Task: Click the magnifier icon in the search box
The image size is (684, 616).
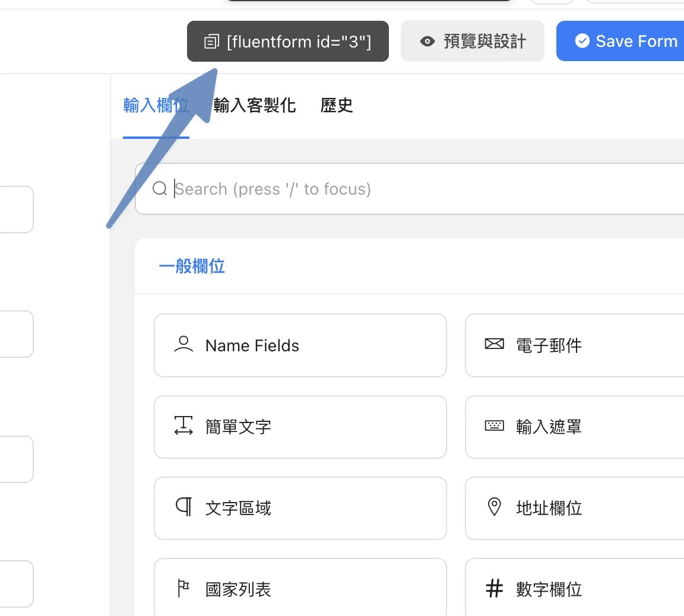Action: (x=160, y=189)
